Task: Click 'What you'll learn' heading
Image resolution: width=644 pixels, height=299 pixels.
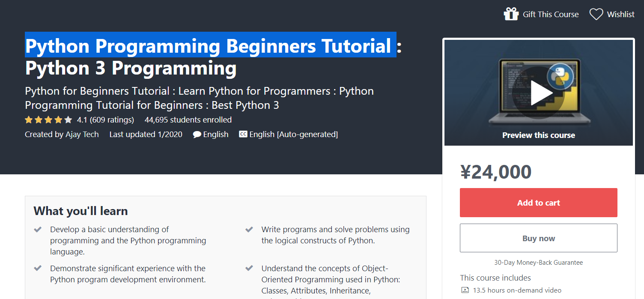Action: [80, 211]
